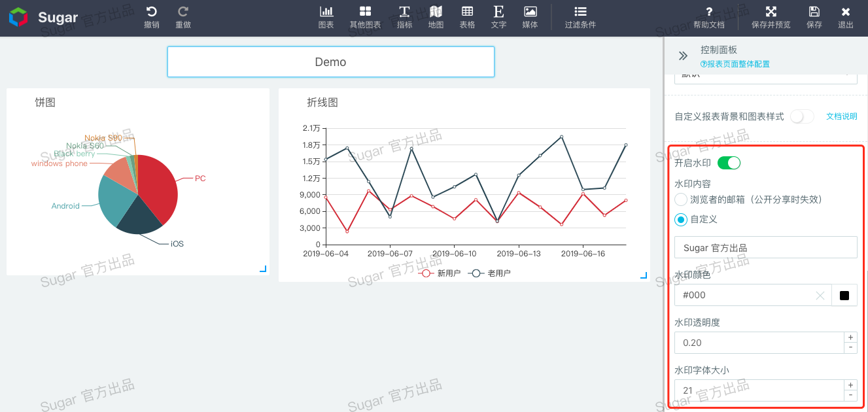Click the #000 watermark color field
Viewport: 868px width, 412px height.
coord(752,295)
